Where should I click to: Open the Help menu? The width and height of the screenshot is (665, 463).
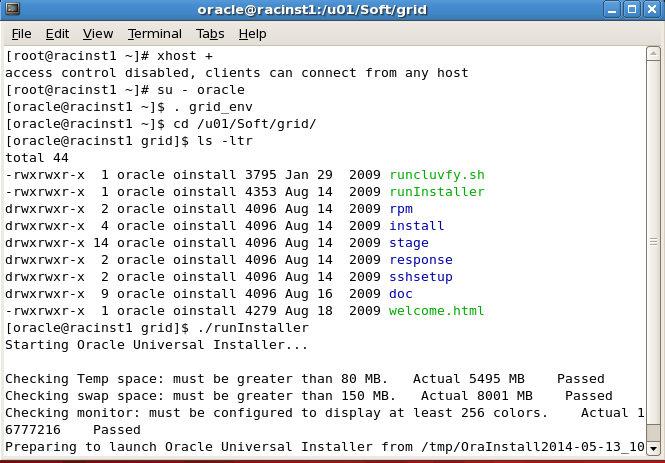pos(252,34)
